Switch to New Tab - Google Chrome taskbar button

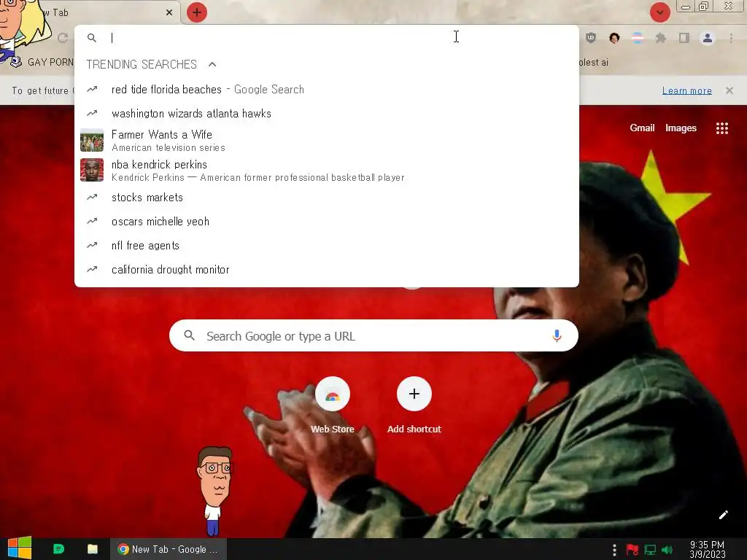(x=169, y=549)
